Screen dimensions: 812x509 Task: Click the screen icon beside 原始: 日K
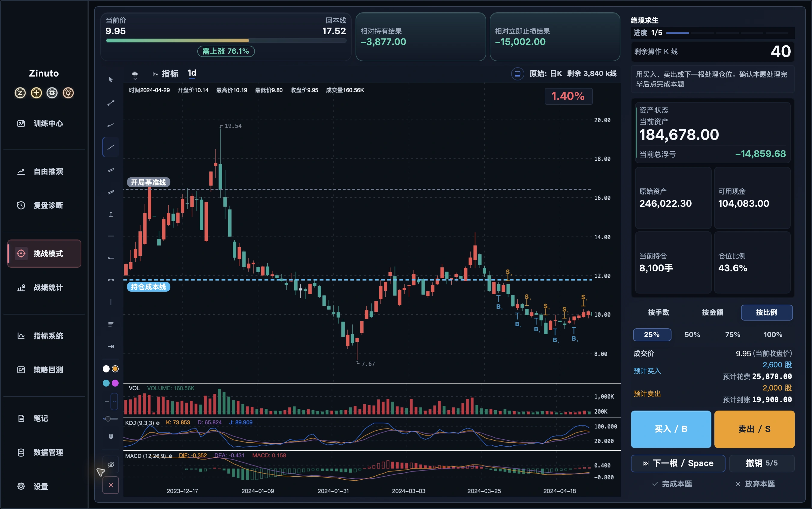517,74
